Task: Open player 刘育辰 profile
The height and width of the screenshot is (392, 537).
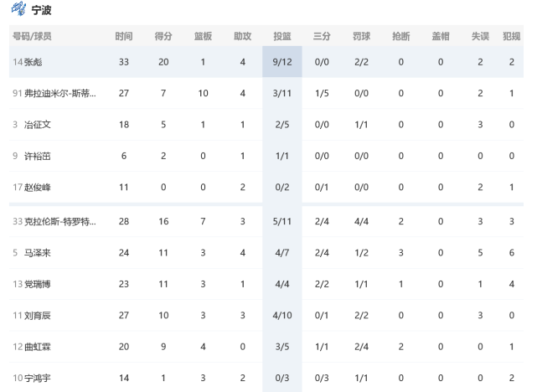Action: [38, 315]
